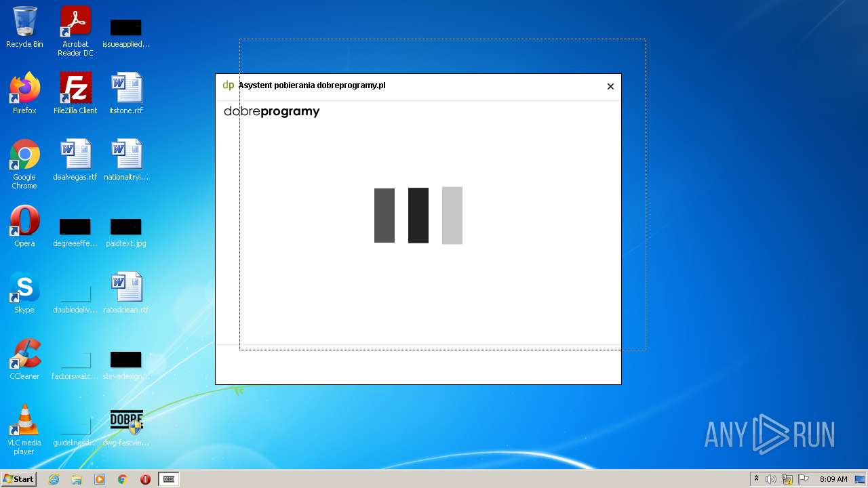This screenshot has width=868, height=488.
Task: Open Opera from the taskbar
Action: point(145,479)
